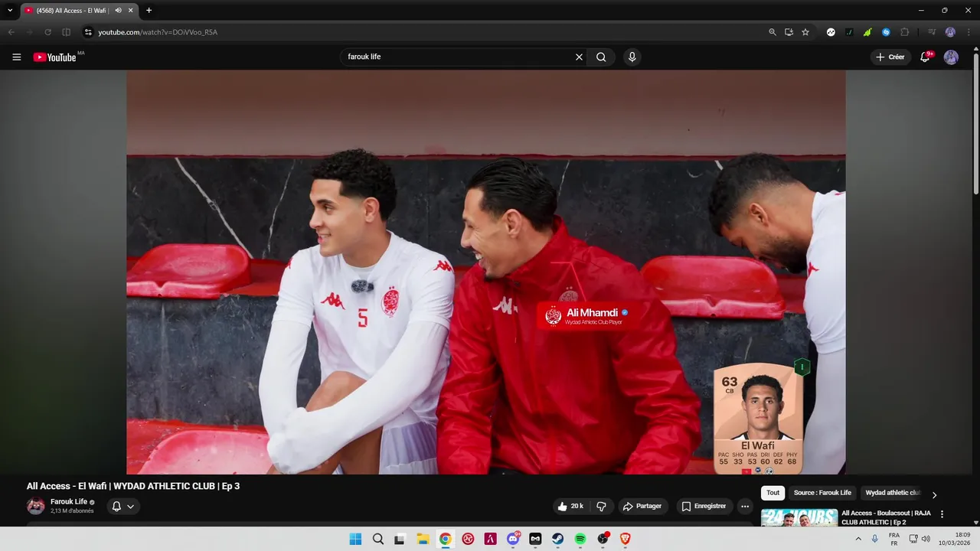The height and width of the screenshot is (551, 980).
Task: Click the Partager share button
Action: 642,506
